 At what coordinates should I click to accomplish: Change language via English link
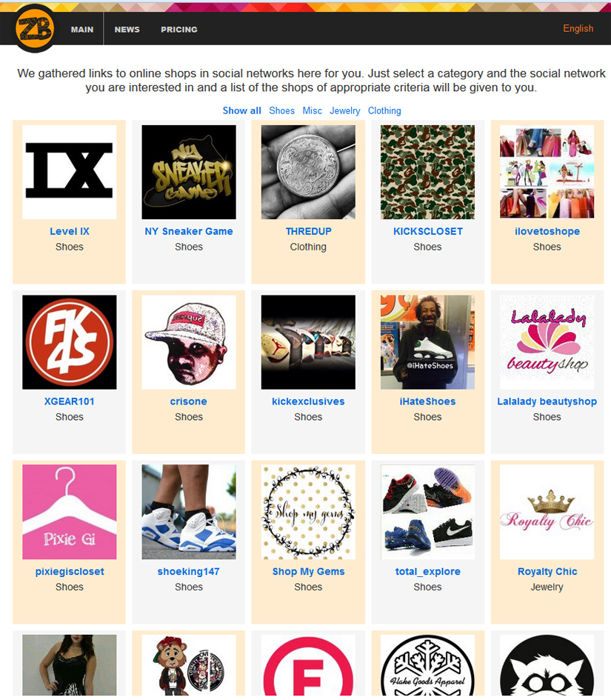tap(578, 29)
